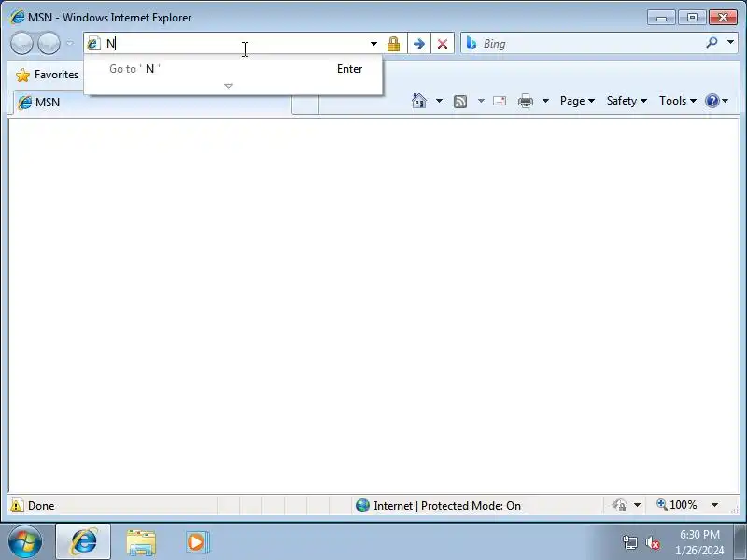
Task: Open the Help dropdown arrow
Action: pyautogui.click(x=726, y=101)
